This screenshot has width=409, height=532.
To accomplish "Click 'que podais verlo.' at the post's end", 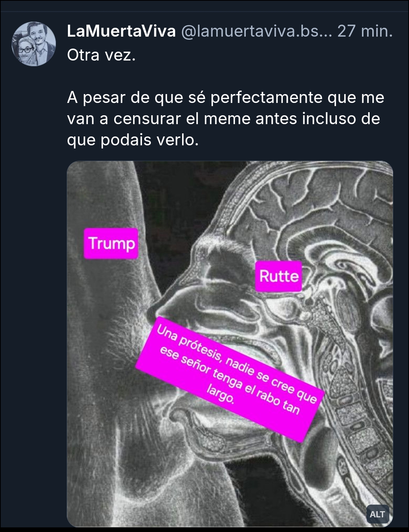I will [x=133, y=140].
